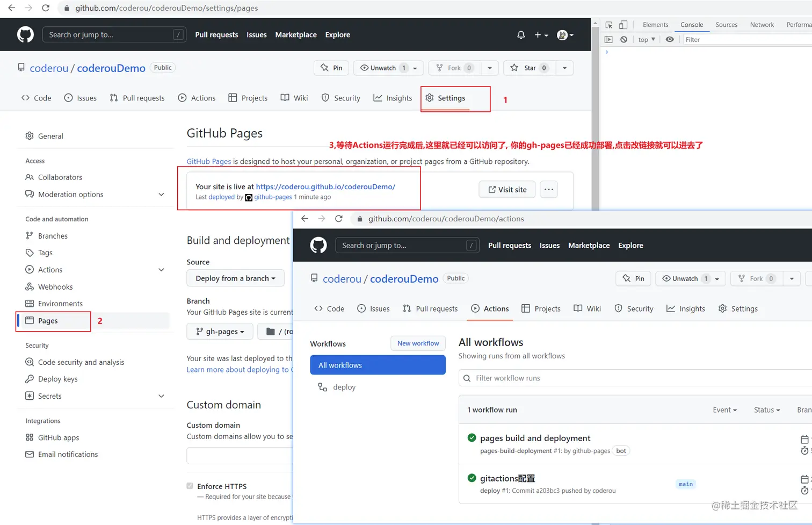The height and width of the screenshot is (525, 812).
Task: Open the Status filter dropdown
Action: tap(766, 410)
